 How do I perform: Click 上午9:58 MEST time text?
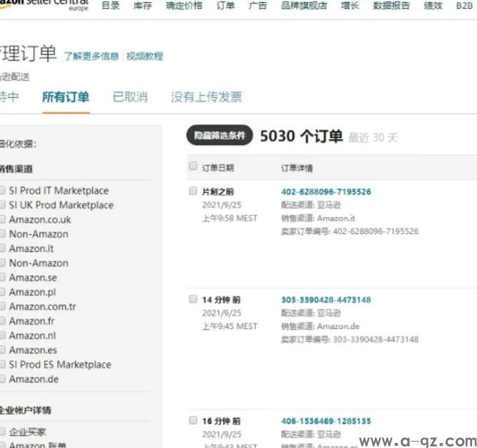[x=230, y=218]
